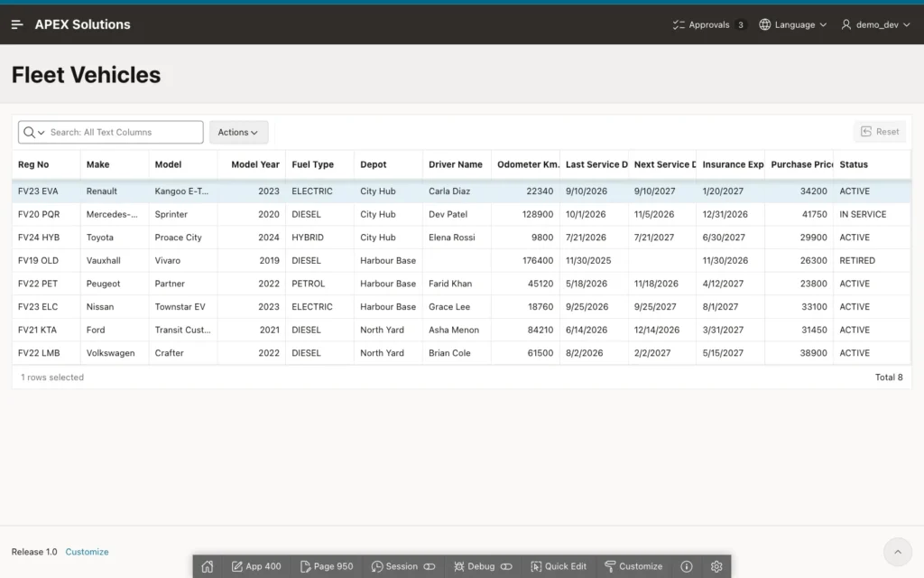The width and height of the screenshot is (924, 578).
Task: Open developer toolbar settings gear
Action: coord(716,566)
